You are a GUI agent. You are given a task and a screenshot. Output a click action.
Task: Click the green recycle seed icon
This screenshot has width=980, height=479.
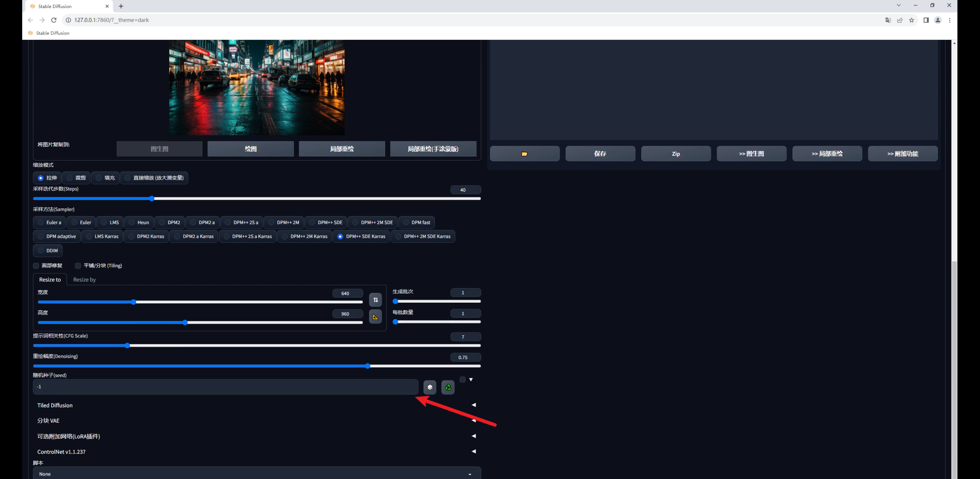[448, 387]
